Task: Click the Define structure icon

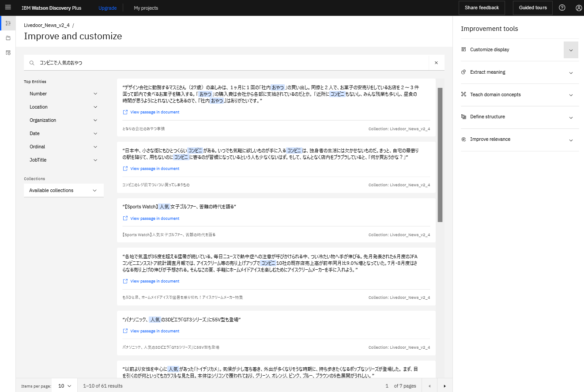Action: (x=463, y=117)
